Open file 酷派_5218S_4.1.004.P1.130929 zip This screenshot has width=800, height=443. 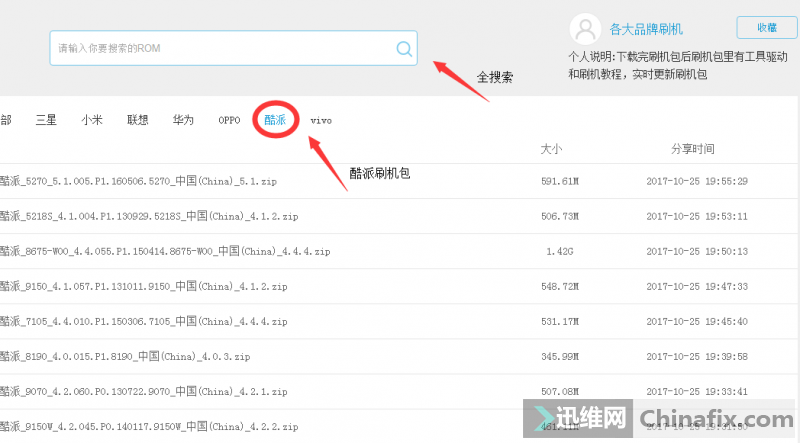149,216
